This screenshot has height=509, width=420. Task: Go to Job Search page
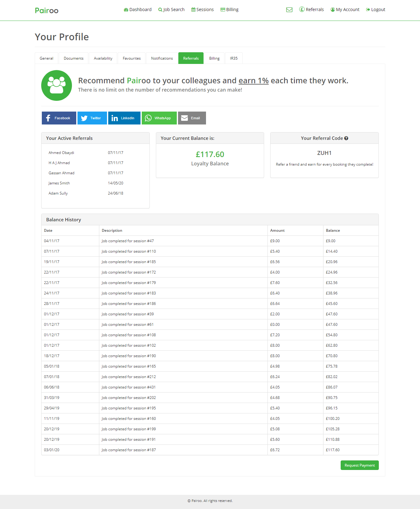pos(171,10)
